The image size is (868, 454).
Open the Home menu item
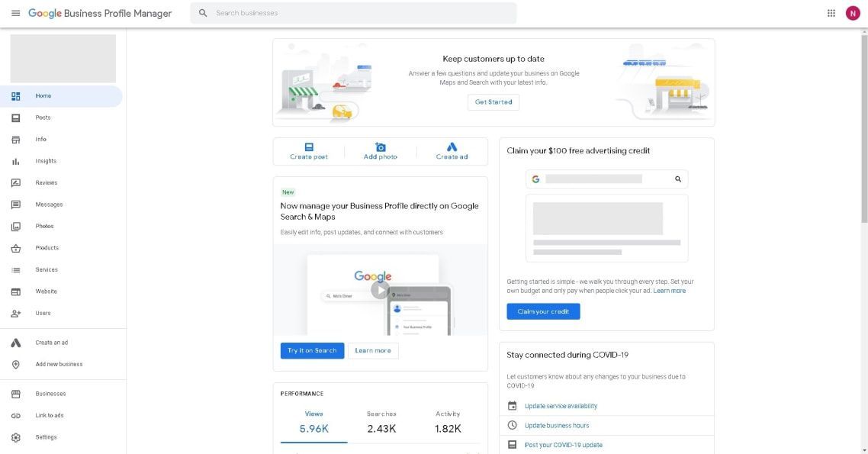tap(61, 96)
